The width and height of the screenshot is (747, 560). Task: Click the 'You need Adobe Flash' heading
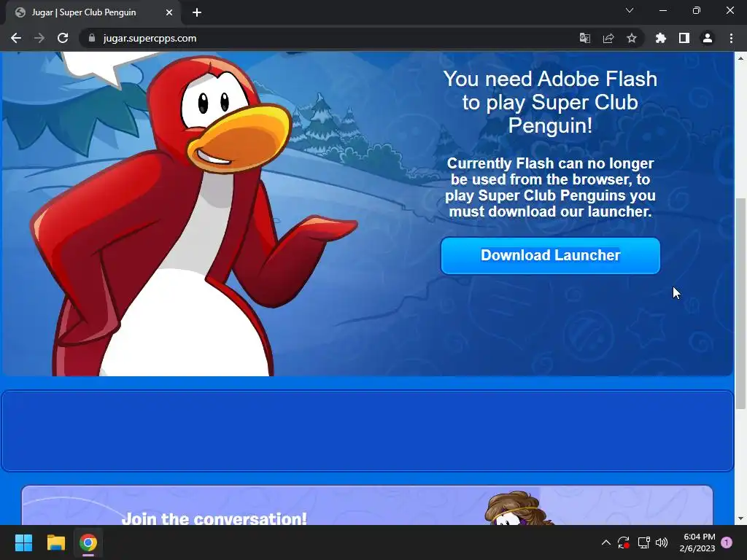pos(550,102)
